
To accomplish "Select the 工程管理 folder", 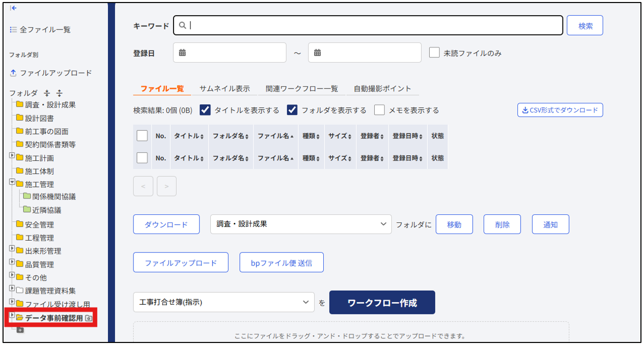I will click(35, 238).
